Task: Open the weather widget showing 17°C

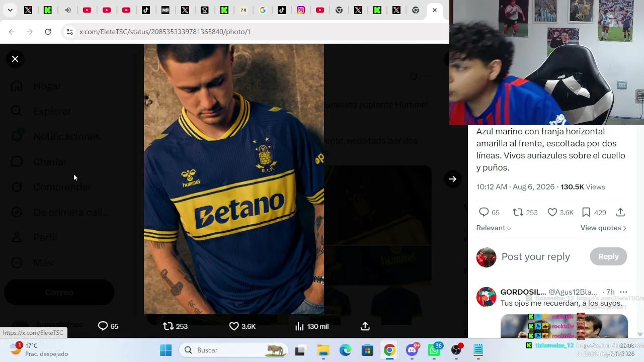Action: coord(39,350)
